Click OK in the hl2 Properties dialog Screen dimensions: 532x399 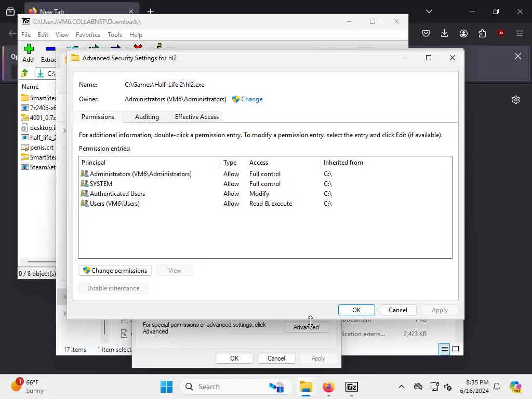point(234,358)
